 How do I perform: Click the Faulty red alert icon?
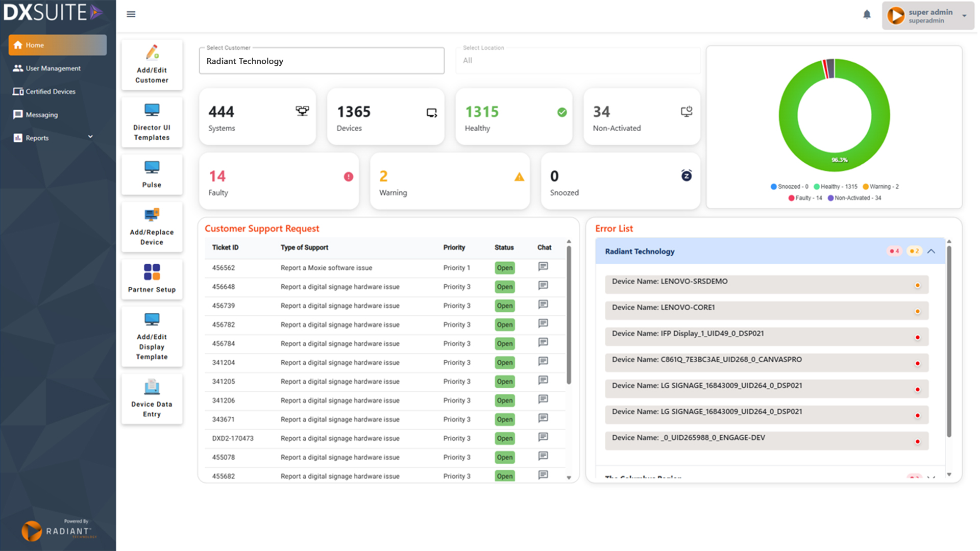[349, 177]
